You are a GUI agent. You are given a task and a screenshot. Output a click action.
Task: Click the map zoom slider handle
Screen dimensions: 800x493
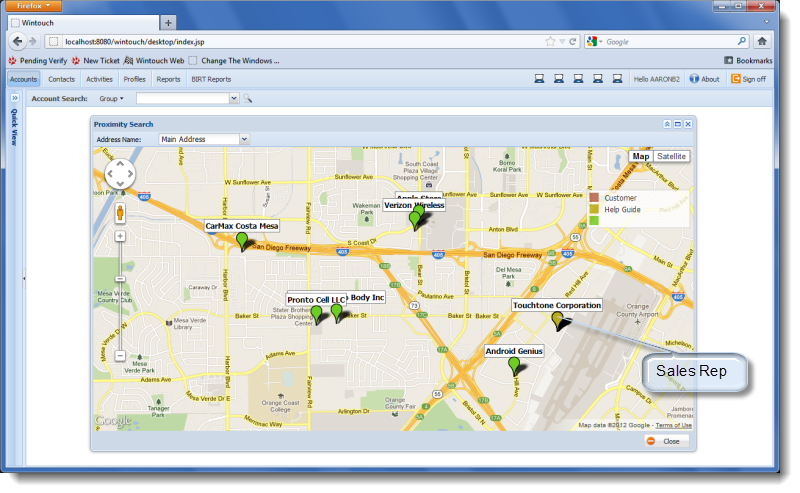[x=120, y=279]
